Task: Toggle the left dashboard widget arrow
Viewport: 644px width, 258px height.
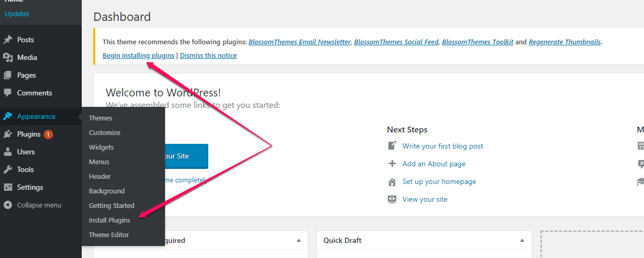Action: pyautogui.click(x=298, y=240)
